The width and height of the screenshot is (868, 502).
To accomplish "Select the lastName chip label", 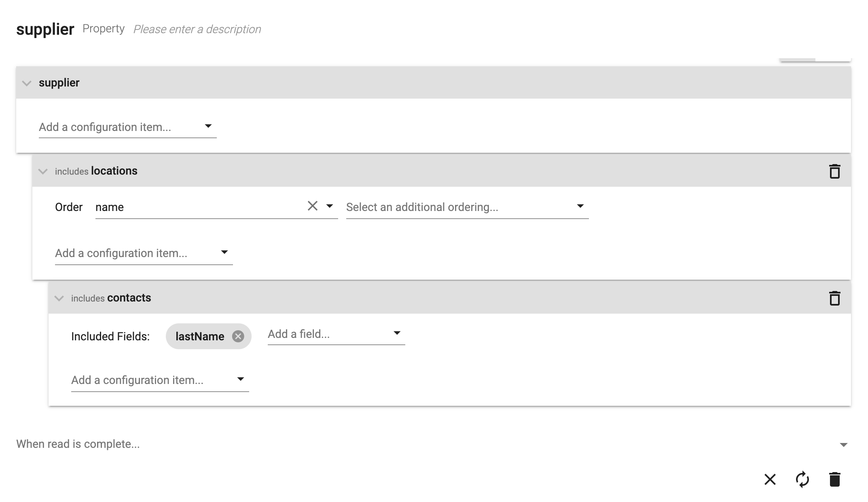I will (x=200, y=336).
